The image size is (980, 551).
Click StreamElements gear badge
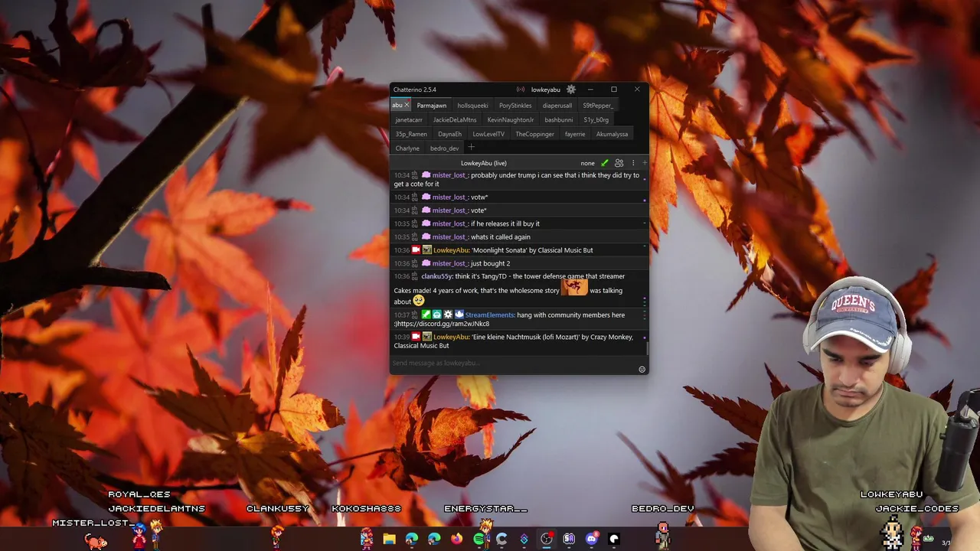click(448, 315)
